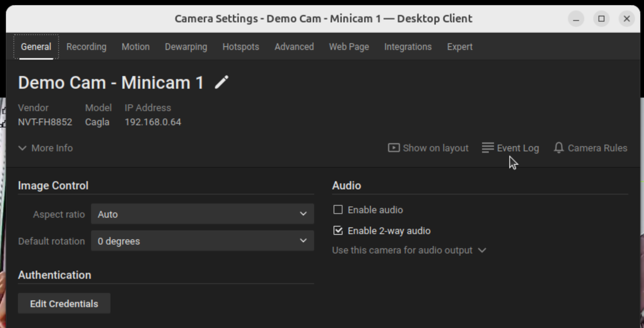Enable audio checkbox

(338, 210)
